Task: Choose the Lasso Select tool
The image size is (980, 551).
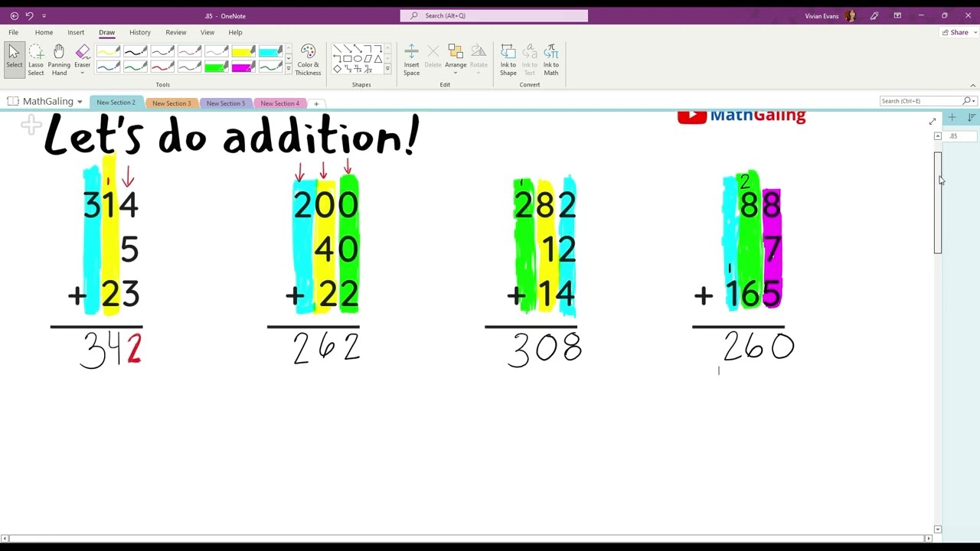Action: pos(36,59)
